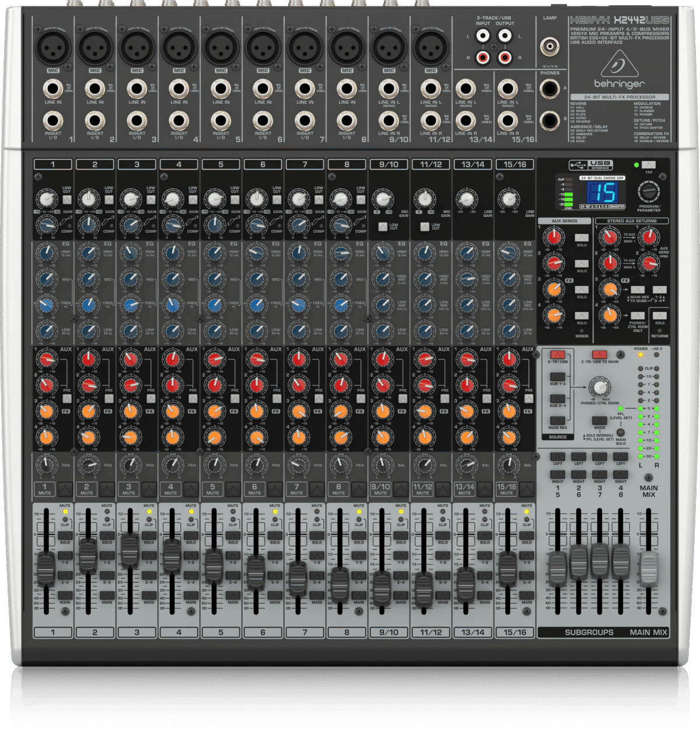
Task: Assign subgroup 1 to LEFT
Action: pos(558,457)
